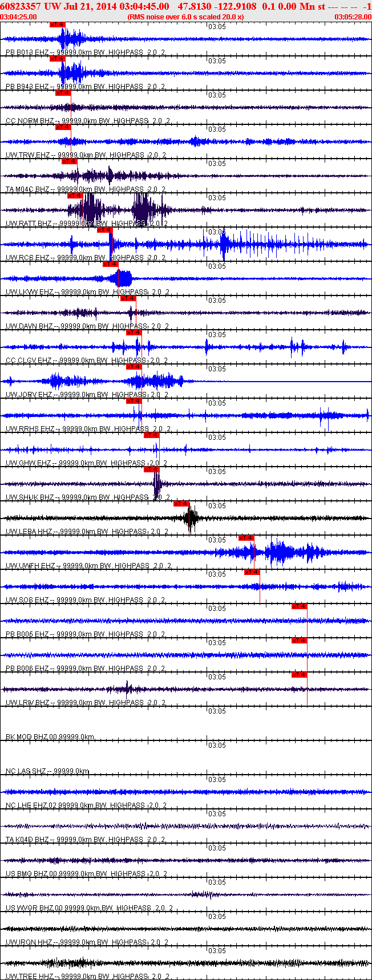Select the US BMO BHZ 00 station label

point(86,874)
